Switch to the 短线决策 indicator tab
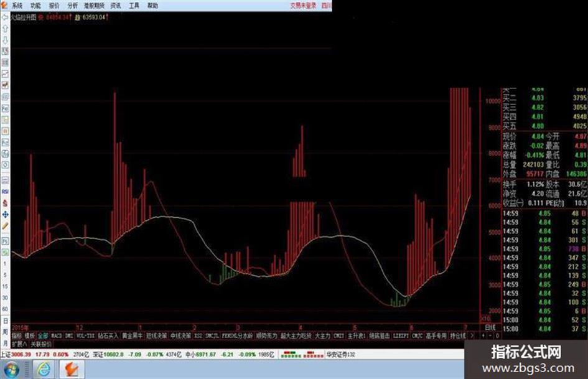 (x=156, y=335)
